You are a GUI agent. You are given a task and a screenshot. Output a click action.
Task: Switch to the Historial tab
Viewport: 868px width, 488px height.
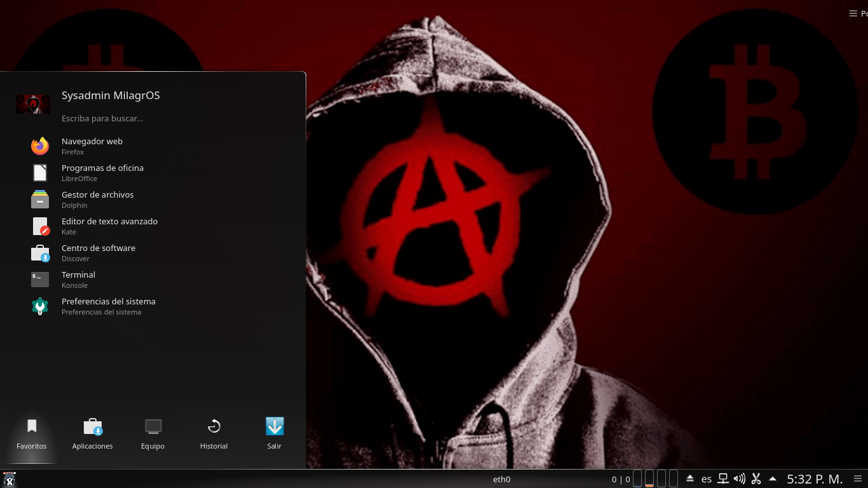click(x=214, y=433)
